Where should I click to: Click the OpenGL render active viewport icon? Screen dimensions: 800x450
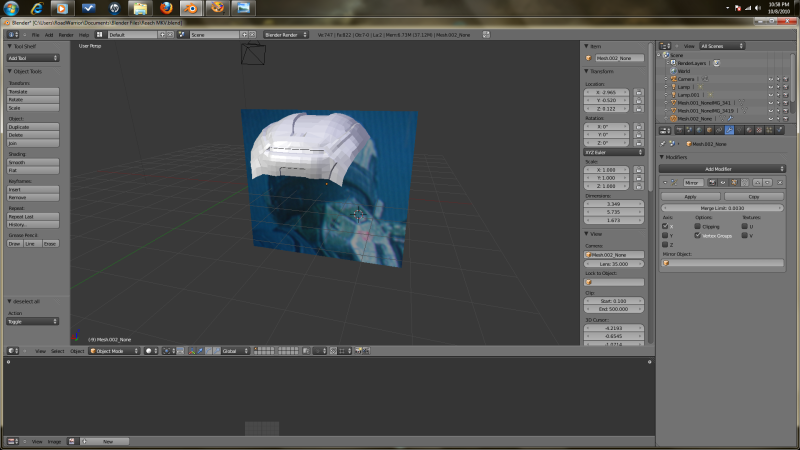point(358,351)
